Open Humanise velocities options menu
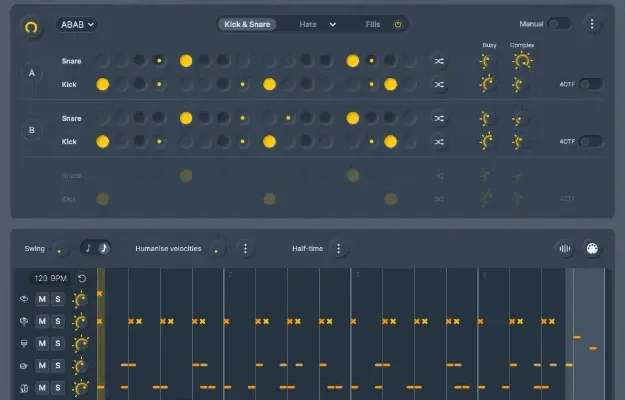This screenshot has height=400, width=626. point(246,248)
